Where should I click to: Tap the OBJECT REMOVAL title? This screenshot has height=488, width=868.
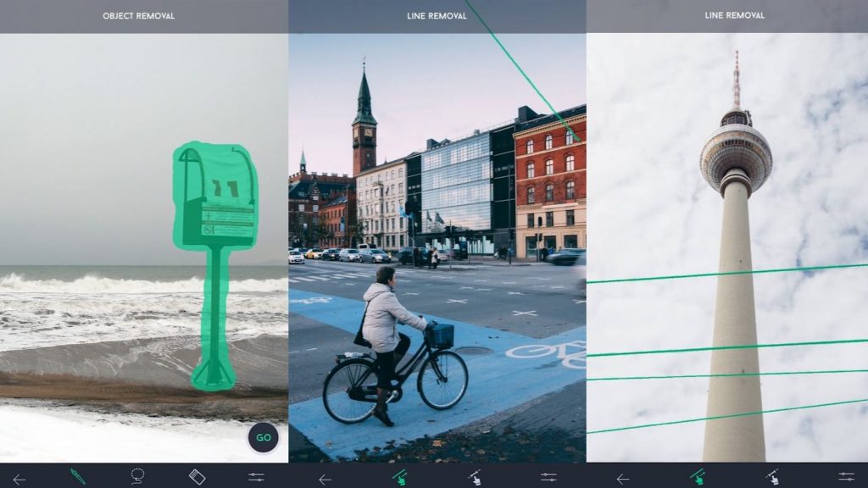138,16
